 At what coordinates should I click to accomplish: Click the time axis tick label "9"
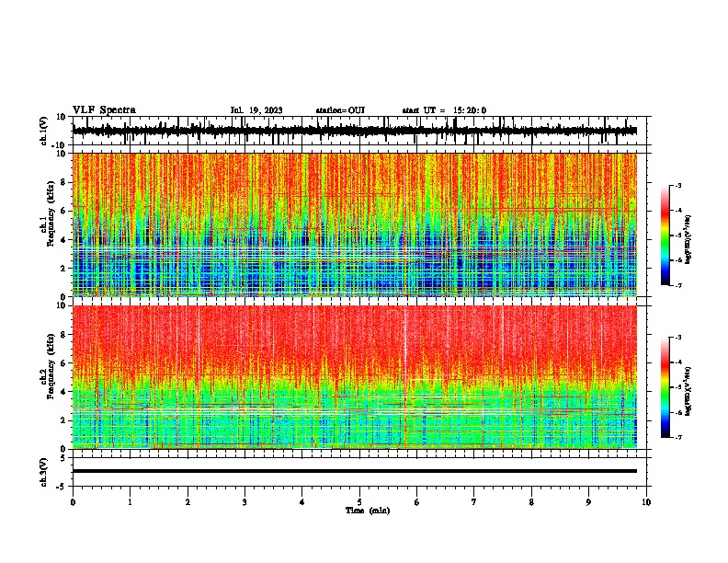(588, 502)
